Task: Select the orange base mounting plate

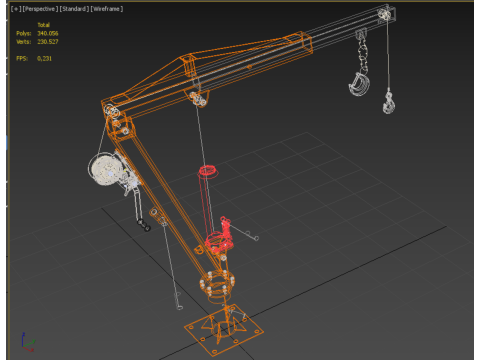Action: pos(224,330)
